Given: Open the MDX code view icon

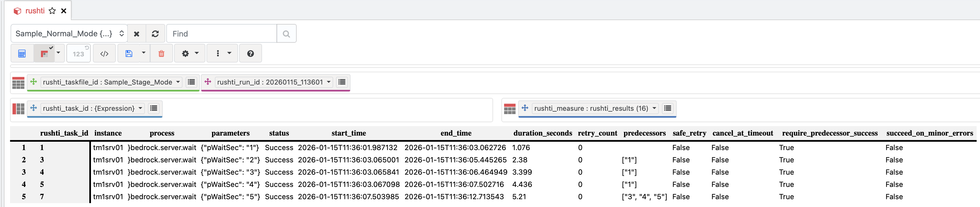Looking at the screenshot, I should coord(104,54).
